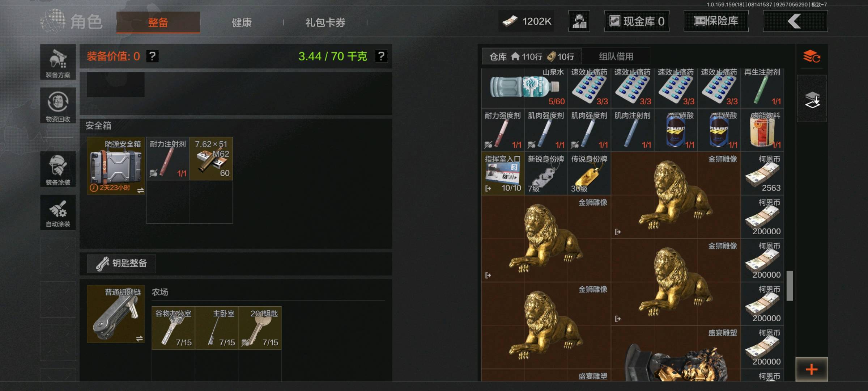
Task: Click the orange stack-refresh sort icon
Action: (811, 57)
